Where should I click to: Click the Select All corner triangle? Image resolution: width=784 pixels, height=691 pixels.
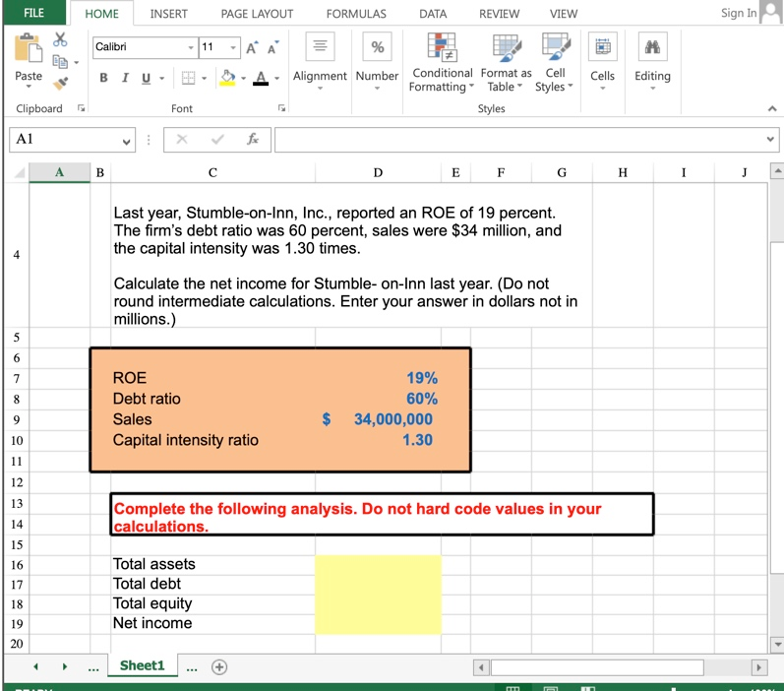coord(19,172)
